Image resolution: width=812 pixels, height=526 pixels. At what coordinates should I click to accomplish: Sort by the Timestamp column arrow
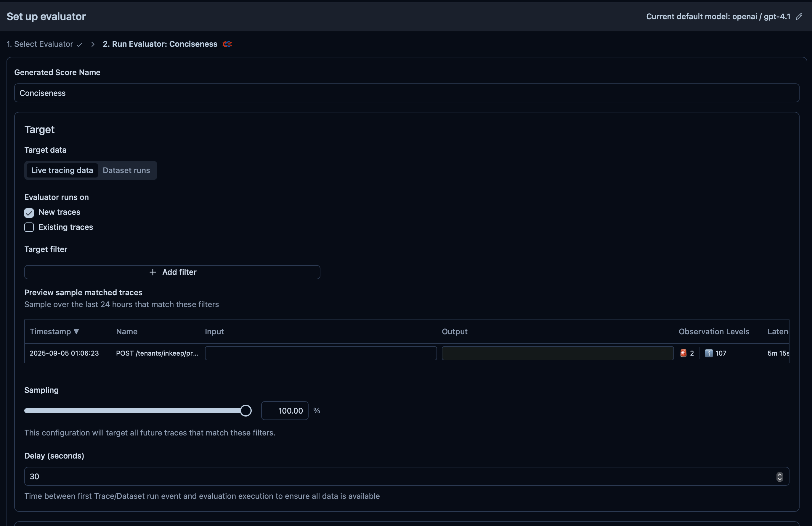pos(76,331)
